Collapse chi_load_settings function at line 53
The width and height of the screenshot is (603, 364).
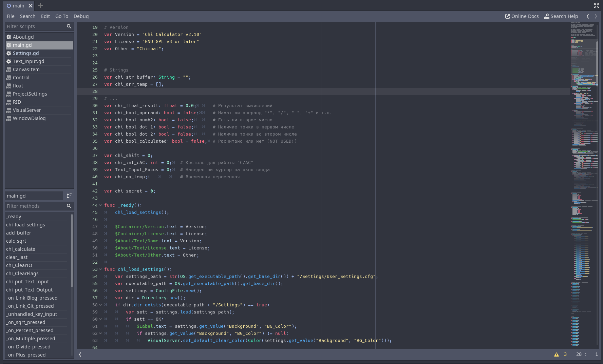pos(100,269)
